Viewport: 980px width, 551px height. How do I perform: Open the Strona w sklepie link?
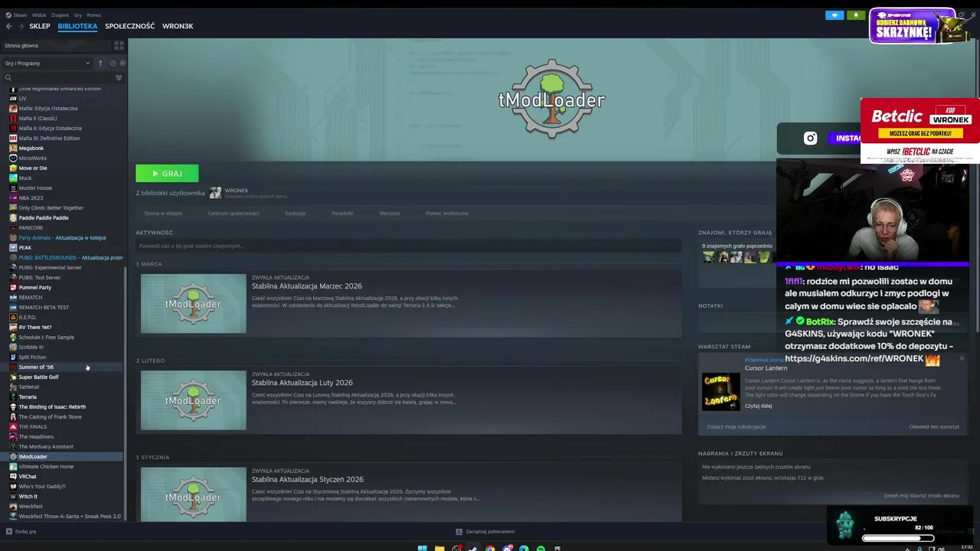click(x=163, y=213)
